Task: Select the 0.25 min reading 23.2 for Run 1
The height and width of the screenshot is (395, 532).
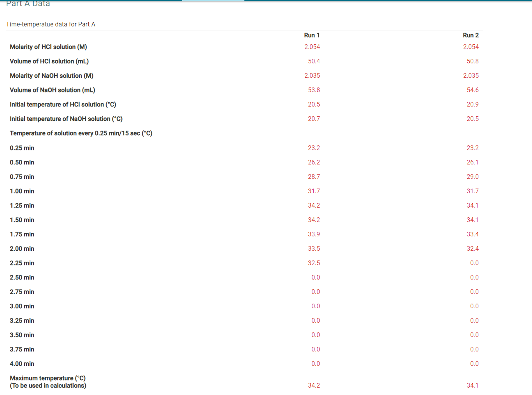Action: click(314, 148)
